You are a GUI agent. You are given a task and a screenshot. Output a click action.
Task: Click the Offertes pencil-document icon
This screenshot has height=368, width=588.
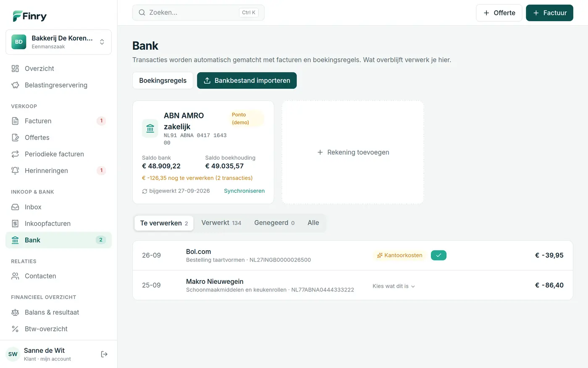pos(15,138)
